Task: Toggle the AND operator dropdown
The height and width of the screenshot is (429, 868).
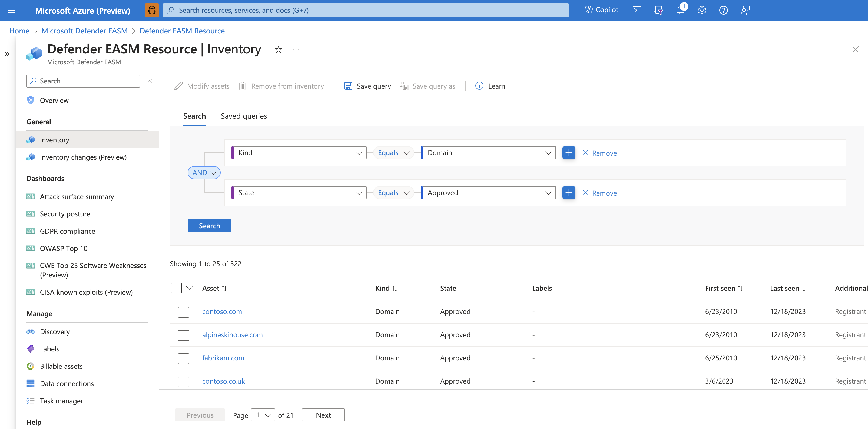Action: [203, 172]
